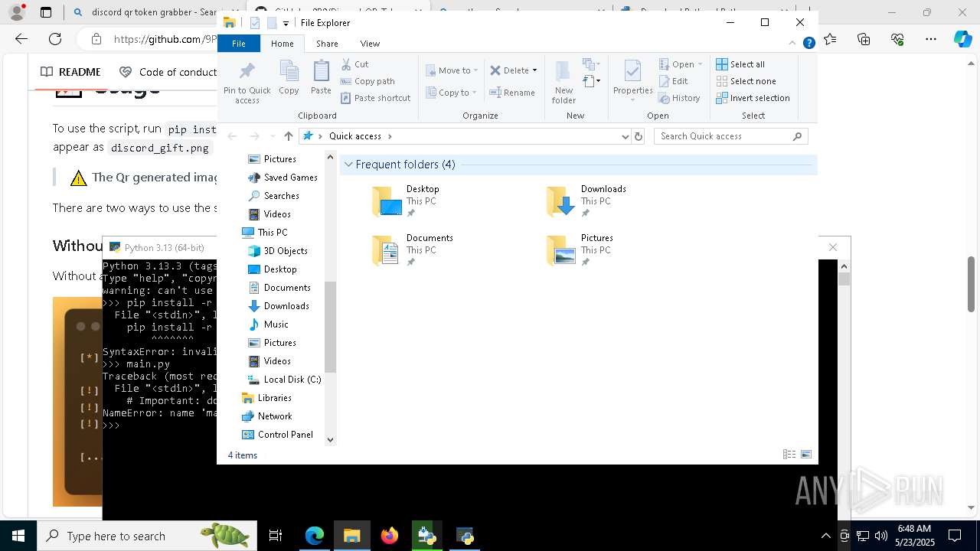
Task: Click the Copy ribbon icon
Action: (289, 78)
